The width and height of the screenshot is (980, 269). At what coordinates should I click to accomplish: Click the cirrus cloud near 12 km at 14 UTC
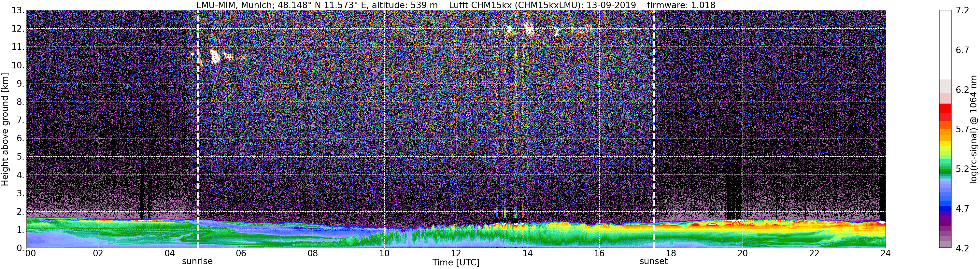tap(529, 29)
